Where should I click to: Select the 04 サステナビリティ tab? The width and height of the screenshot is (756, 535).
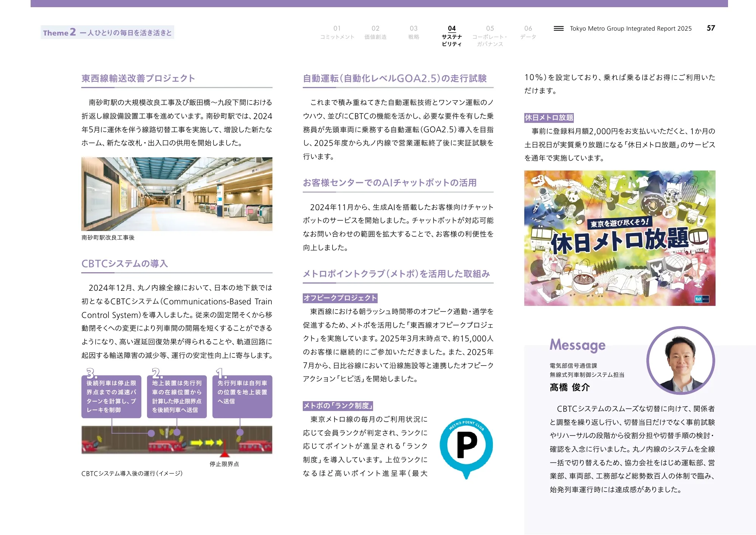452,36
